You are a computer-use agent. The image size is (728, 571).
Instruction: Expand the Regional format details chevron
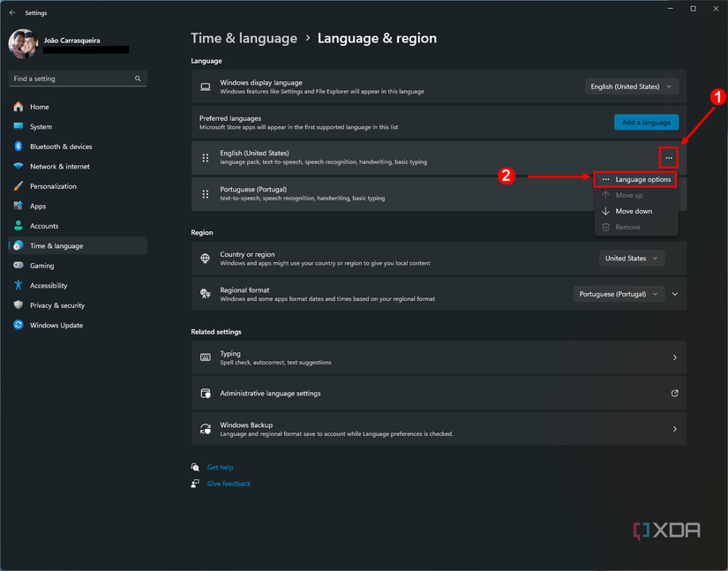[674, 294]
